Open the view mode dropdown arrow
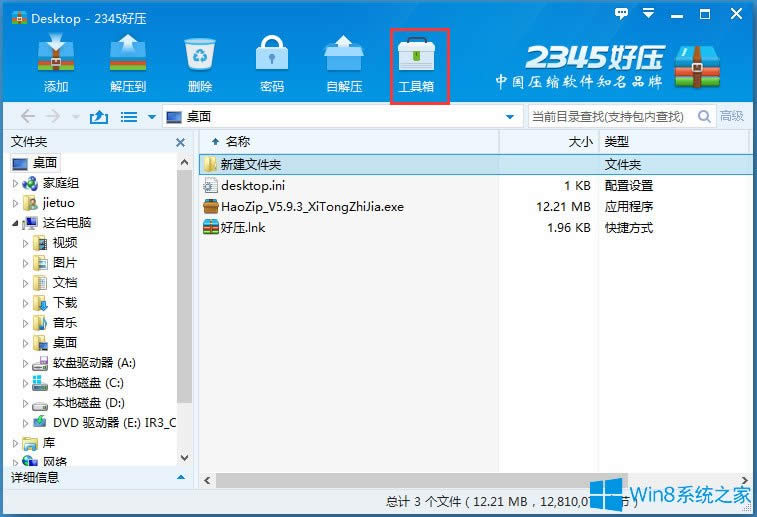 tap(152, 117)
